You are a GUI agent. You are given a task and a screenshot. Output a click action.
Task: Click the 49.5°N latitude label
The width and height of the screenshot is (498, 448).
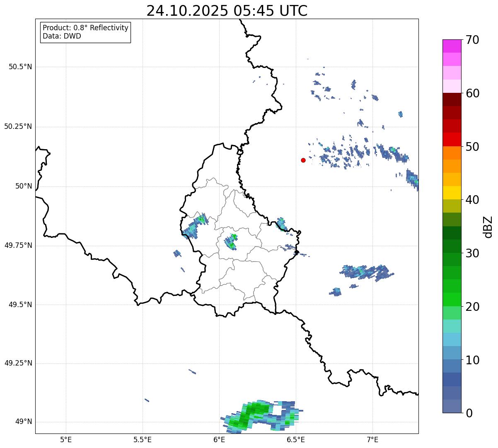[20, 305]
